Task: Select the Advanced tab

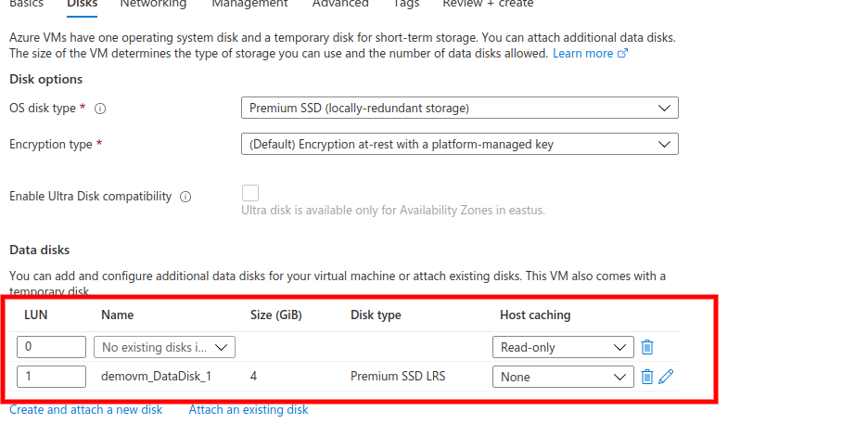Action: pyautogui.click(x=340, y=4)
